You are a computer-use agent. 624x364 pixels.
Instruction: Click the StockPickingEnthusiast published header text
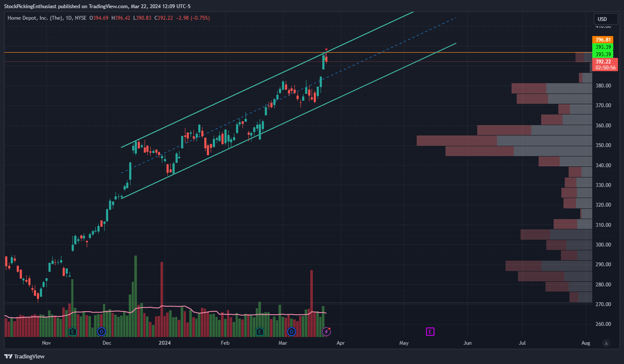[97, 6]
